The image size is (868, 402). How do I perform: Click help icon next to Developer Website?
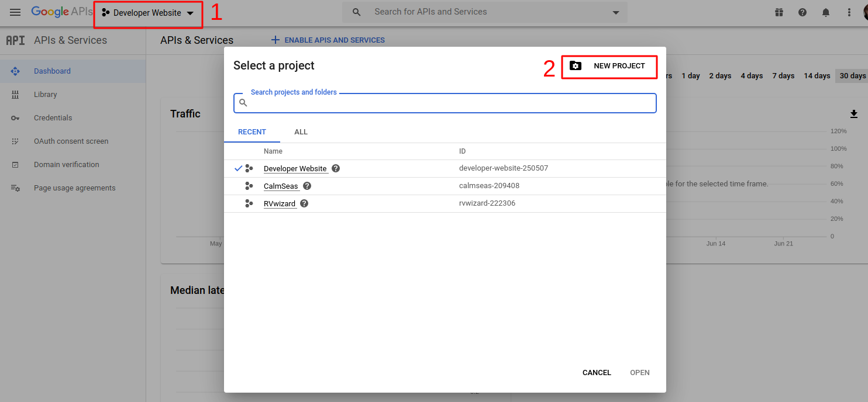click(x=336, y=168)
